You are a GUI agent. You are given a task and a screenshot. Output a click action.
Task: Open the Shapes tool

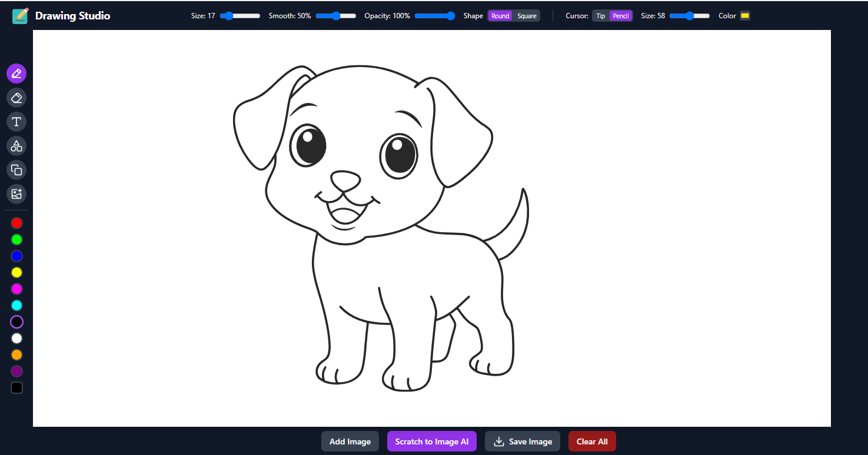coord(16,146)
